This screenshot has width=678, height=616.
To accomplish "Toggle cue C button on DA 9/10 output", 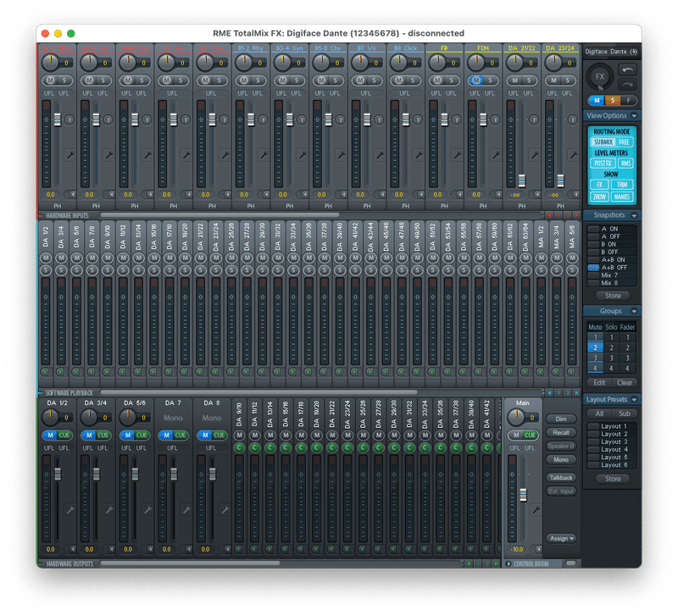I will (239, 447).
